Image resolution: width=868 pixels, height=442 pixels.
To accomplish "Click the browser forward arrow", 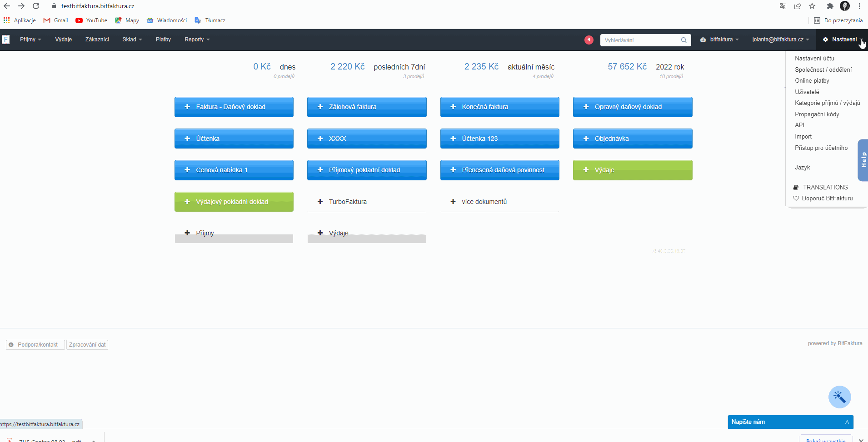I will [x=21, y=6].
